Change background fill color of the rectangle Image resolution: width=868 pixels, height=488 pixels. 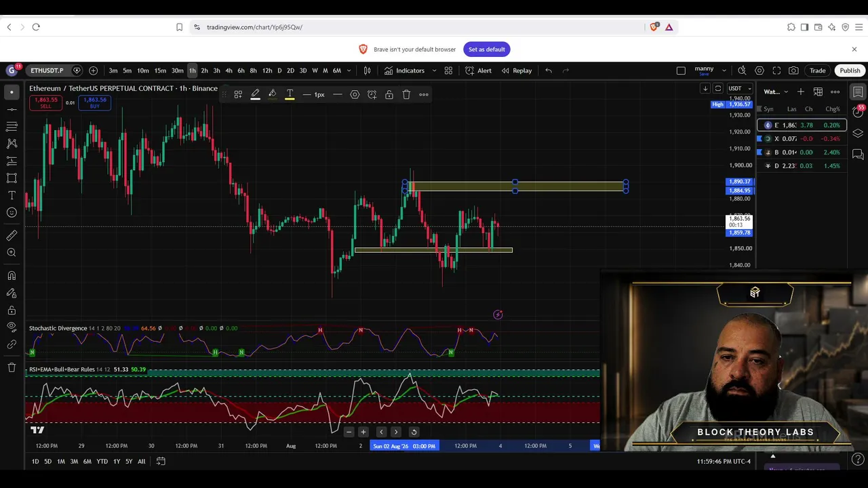272,94
